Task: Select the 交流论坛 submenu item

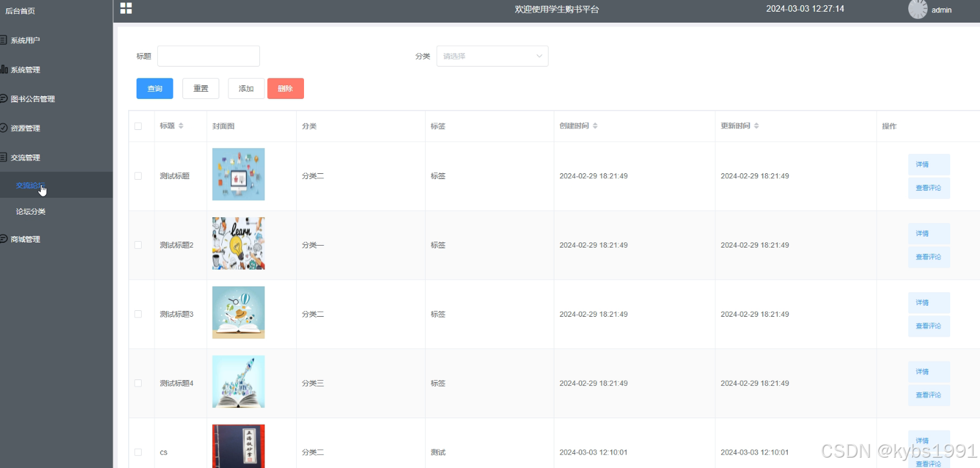Action: [56, 185]
